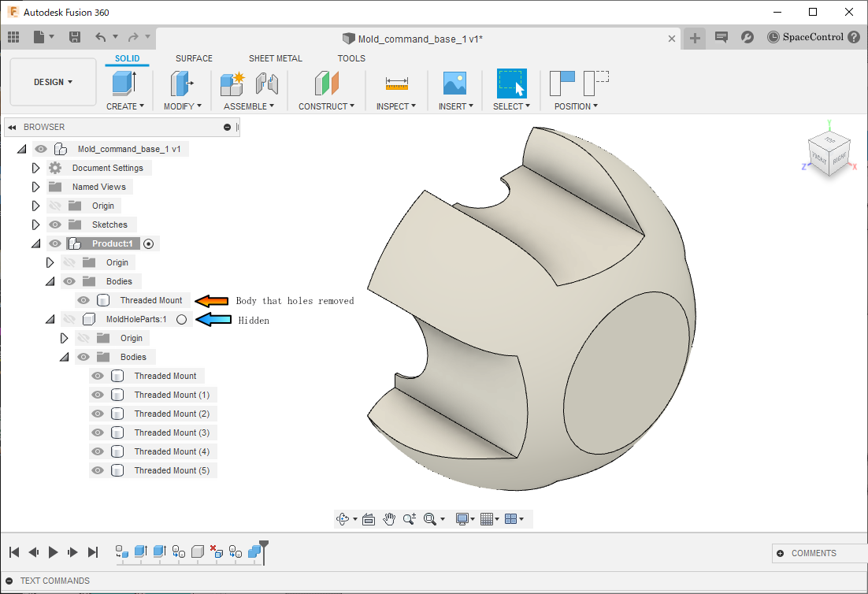Click the Orbit tool in navigation bar
This screenshot has width=868, height=594.
(x=343, y=518)
